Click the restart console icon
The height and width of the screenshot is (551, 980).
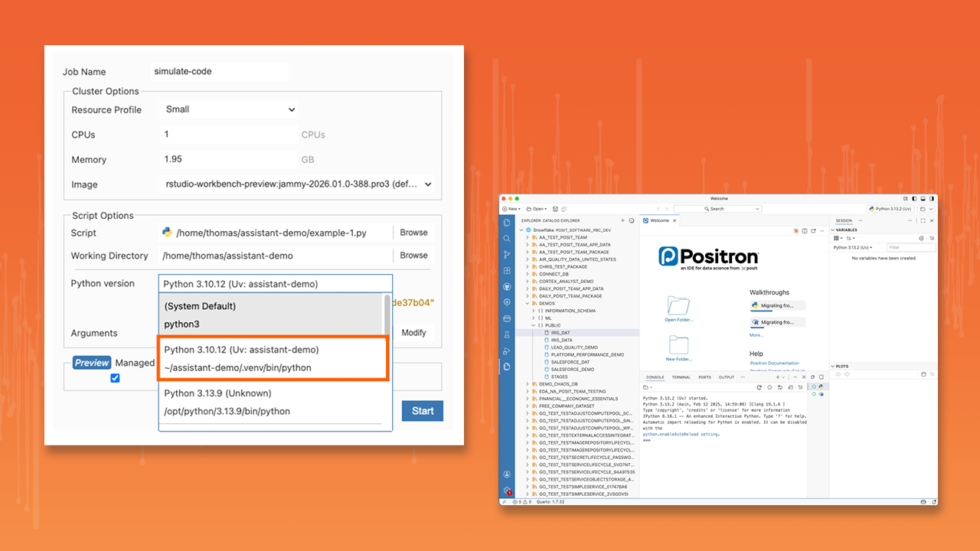click(759, 388)
